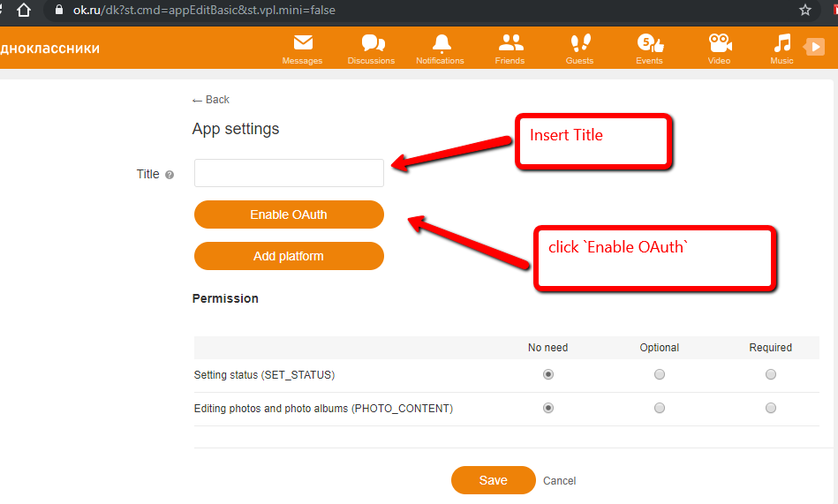Click into the Title text field

[x=289, y=173]
